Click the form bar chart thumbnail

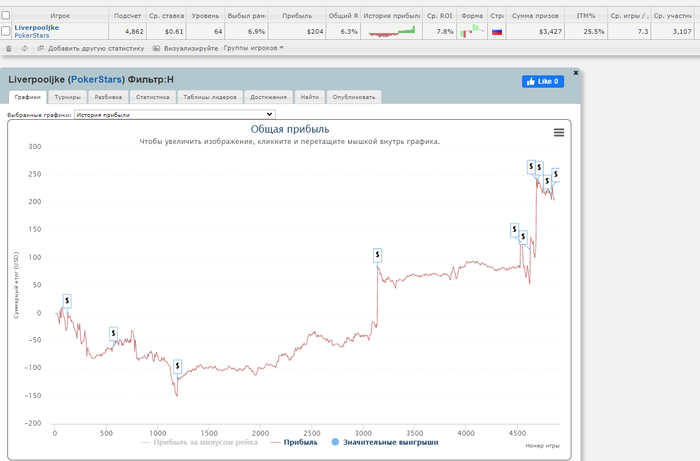tap(471, 31)
